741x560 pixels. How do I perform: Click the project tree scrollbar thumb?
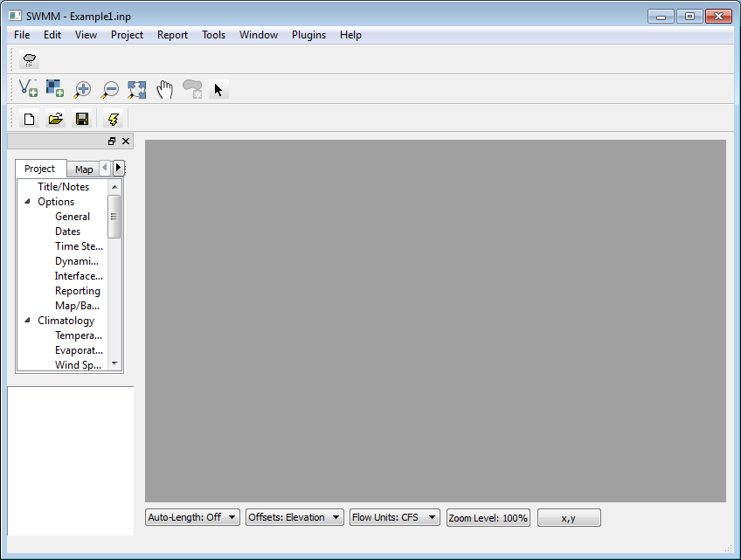click(114, 217)
